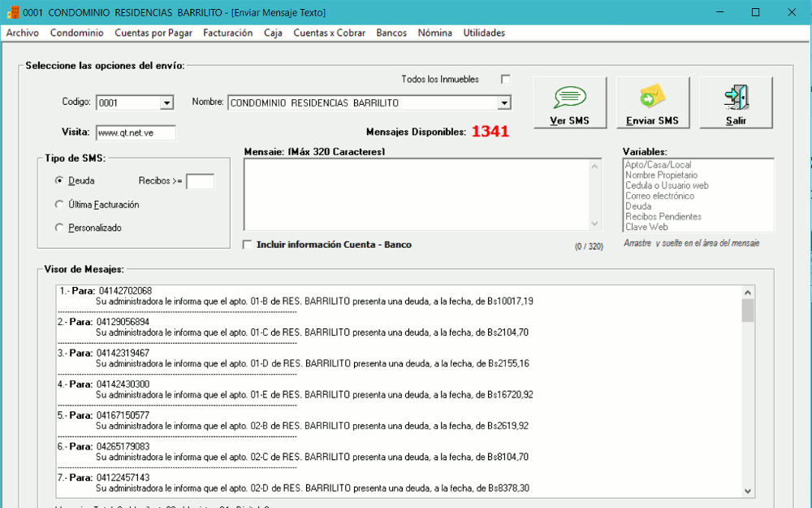
Task: Click the Recibos >= input box
Action: (x=200, y=181)
